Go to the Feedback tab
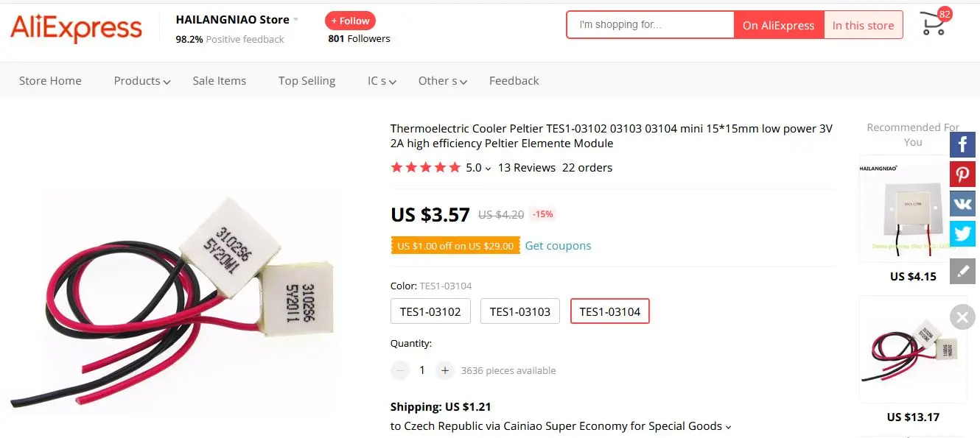Image resolution: width=980 pixels, height=438 pixels. point(514,81)
